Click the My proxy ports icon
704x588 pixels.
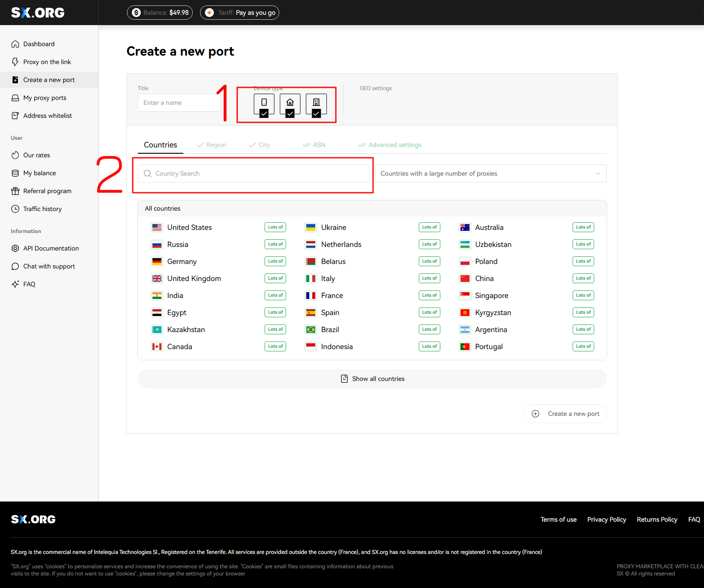pyautogui.click(x=15, y=98)
